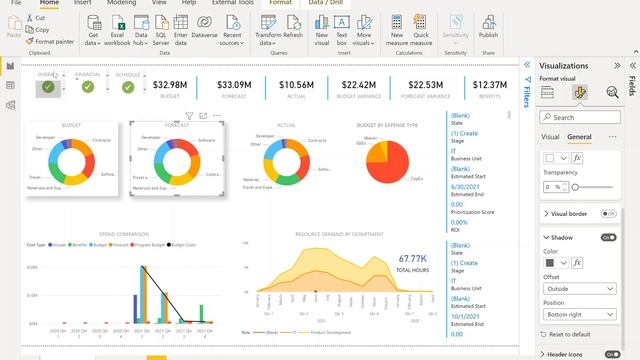Open the Get data menu
The width and height of the screenshot is (640, 360).
[x=93, y=31]
